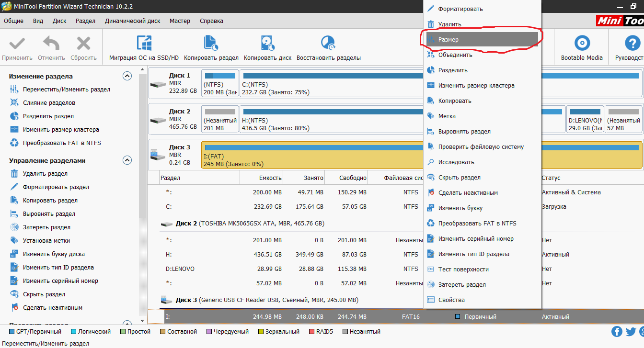
Task: Click the blue Первичный color swatch for partition I:
Action: [x=458, y=317]
